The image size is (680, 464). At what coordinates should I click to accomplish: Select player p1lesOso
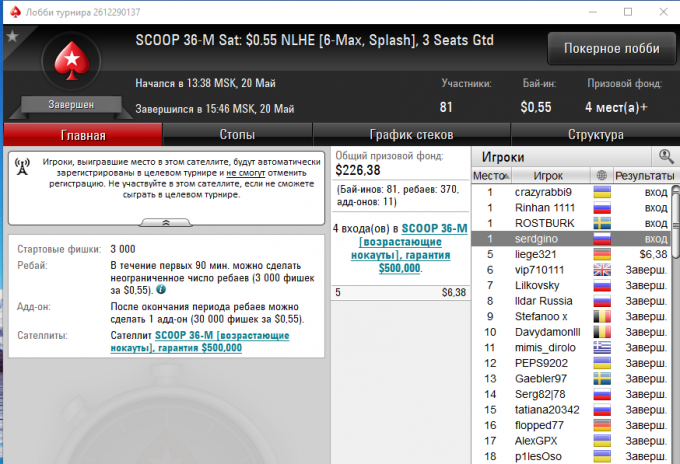(571, 456)
